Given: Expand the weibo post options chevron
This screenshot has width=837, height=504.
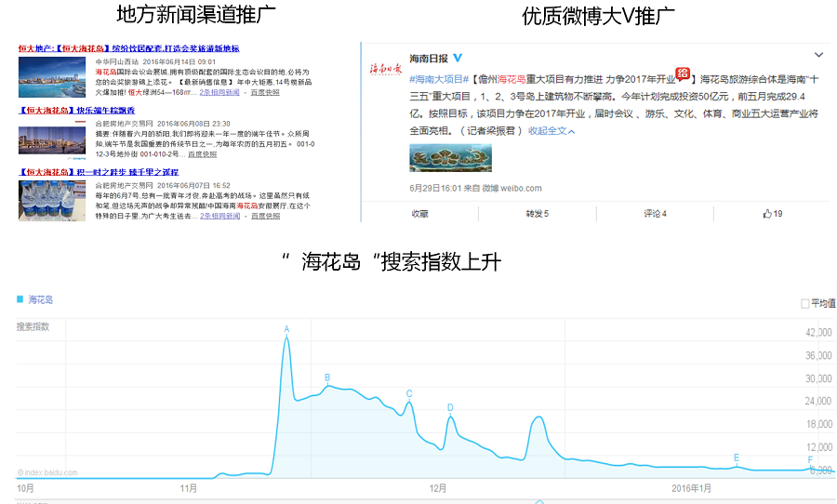Looking at the screenshot, I should (818, 55).
